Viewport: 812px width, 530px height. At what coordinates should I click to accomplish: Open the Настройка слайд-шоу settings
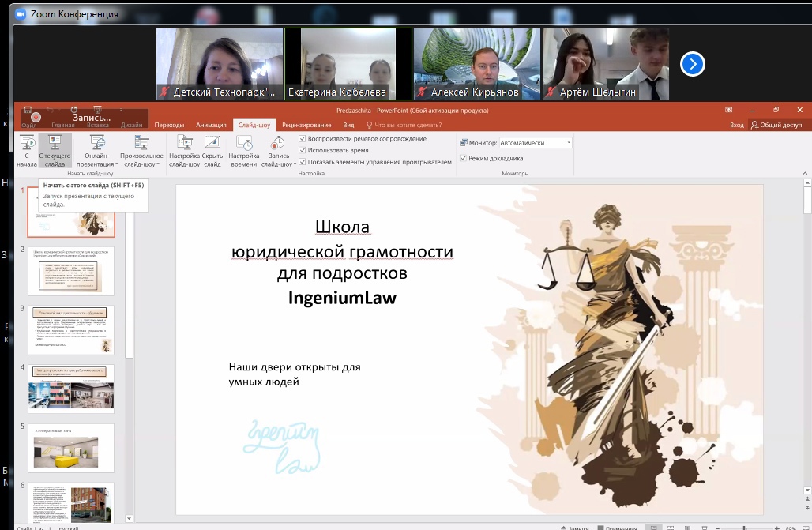click(x=184, y=150)
